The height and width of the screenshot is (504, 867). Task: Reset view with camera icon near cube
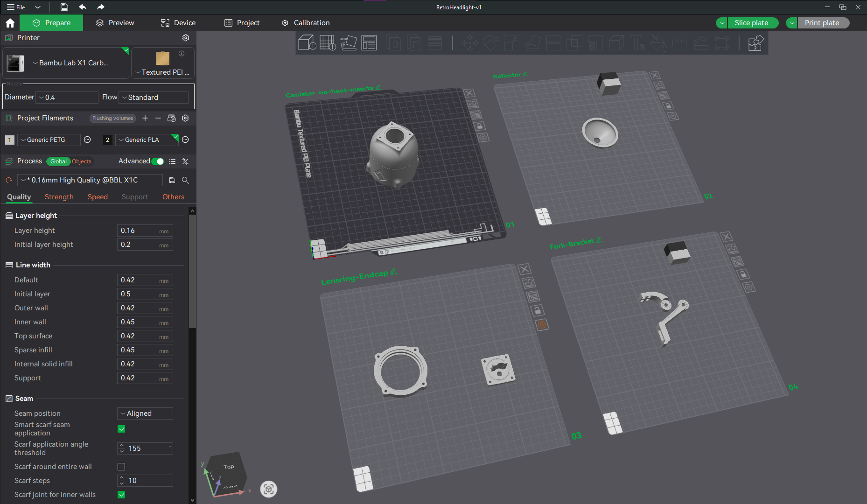click(x=268, y=489)
